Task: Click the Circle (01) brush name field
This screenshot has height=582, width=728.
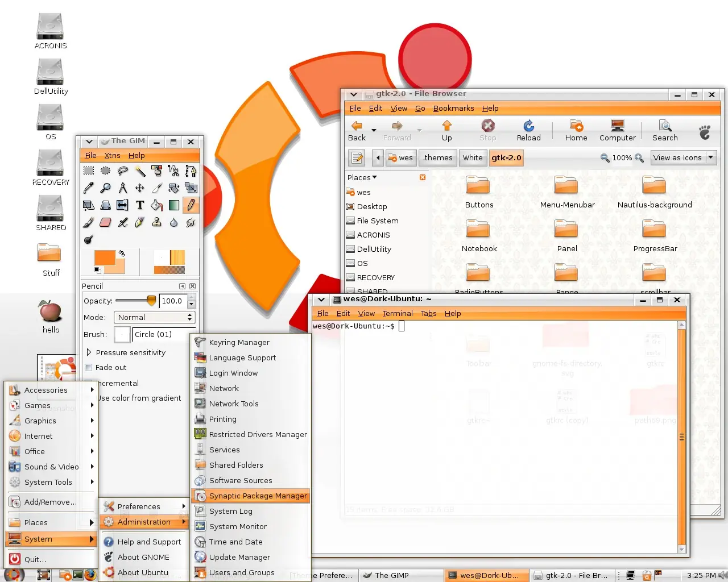Action: pos(163,335)
